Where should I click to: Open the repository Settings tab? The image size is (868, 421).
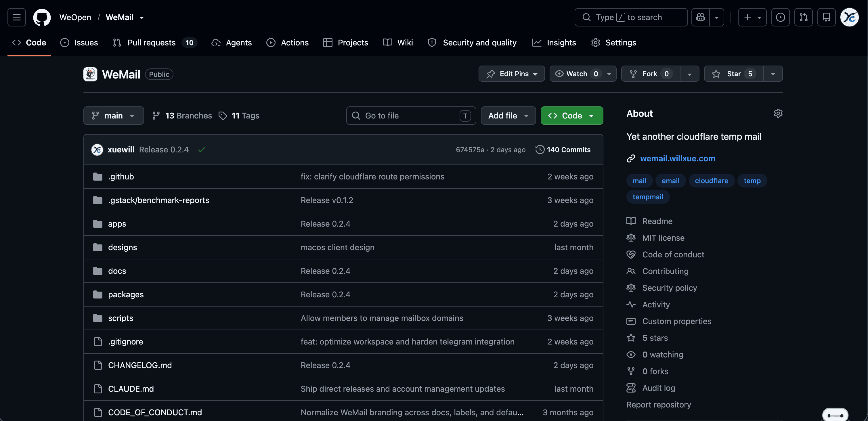[x=614, y=43]
